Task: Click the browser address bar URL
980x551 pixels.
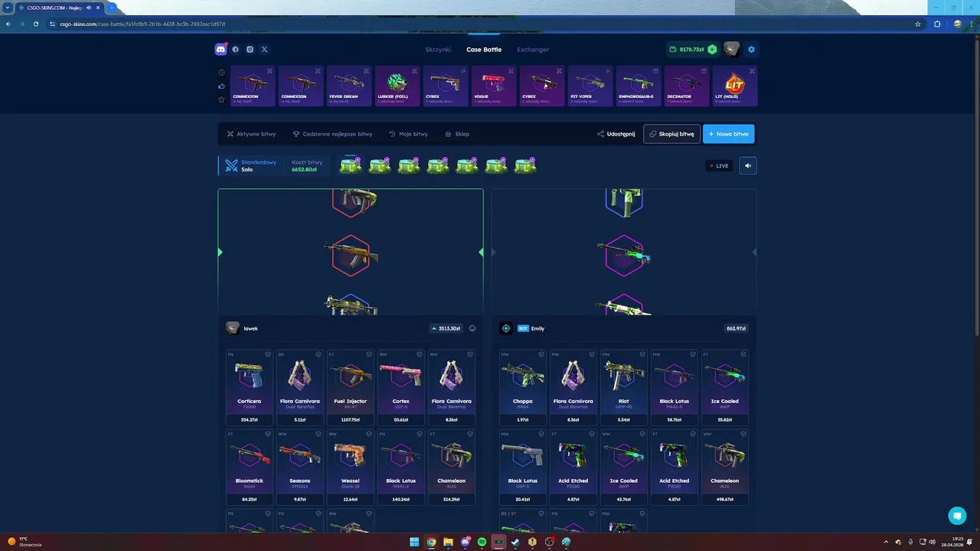Action: (142, 24)
